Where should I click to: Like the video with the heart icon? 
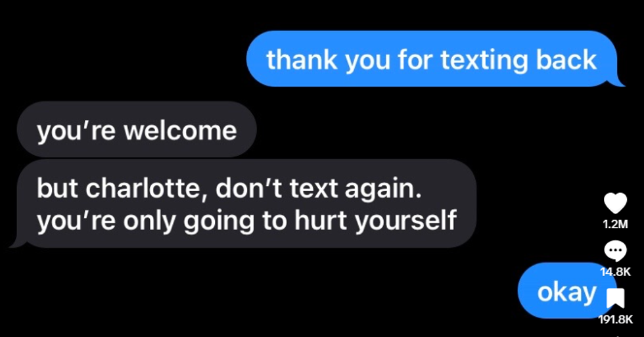(616, 203)
